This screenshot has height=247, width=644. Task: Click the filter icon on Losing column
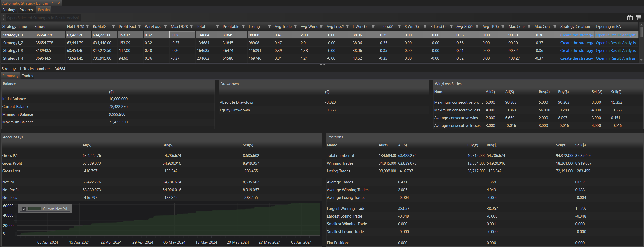(269, 27)
